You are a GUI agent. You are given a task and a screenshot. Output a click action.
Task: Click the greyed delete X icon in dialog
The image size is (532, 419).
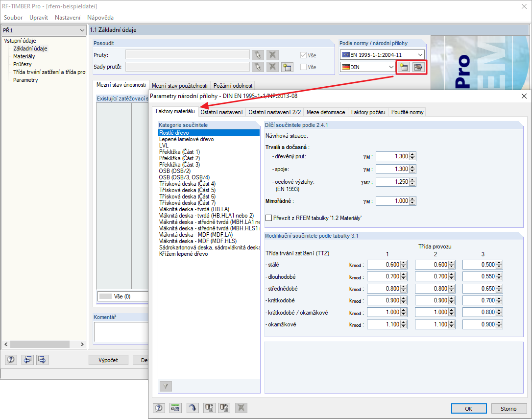coord(241,408)
